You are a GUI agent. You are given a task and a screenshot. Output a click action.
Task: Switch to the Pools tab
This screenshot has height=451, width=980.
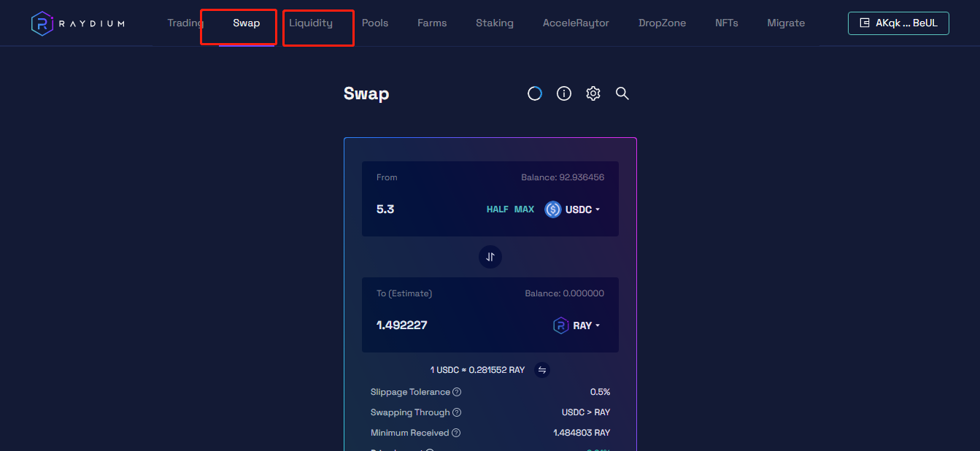(x=375, y=23)
